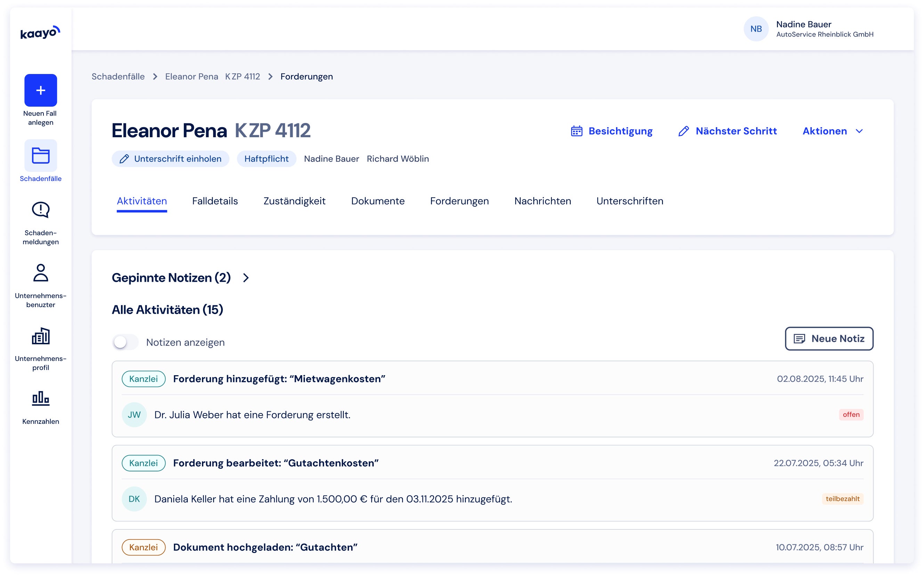Click the Besichtigung button
The height and width of the screenshot is (576, 924).
click(x=612, y=131)
